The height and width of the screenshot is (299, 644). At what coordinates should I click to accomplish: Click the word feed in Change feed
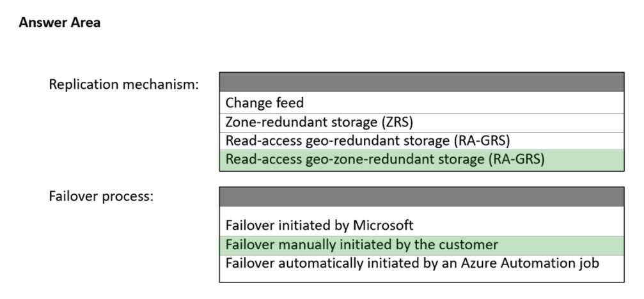coord(290,103)
